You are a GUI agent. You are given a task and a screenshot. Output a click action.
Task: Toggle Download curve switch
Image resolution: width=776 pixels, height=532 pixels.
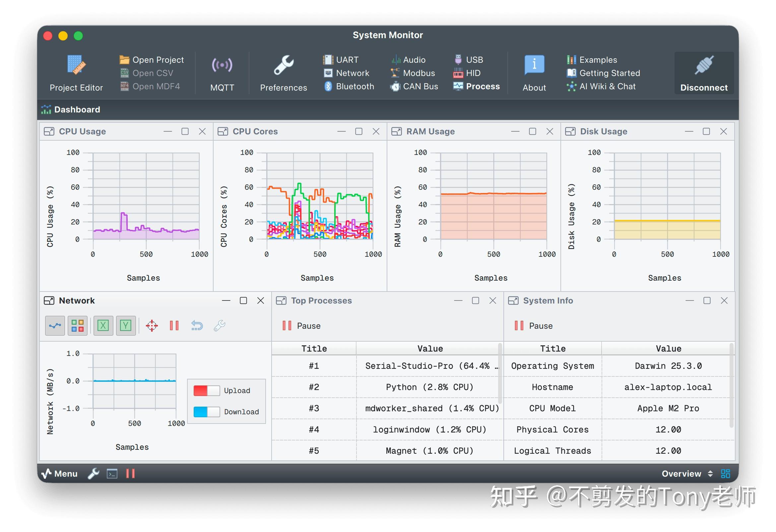click(206, 412)
